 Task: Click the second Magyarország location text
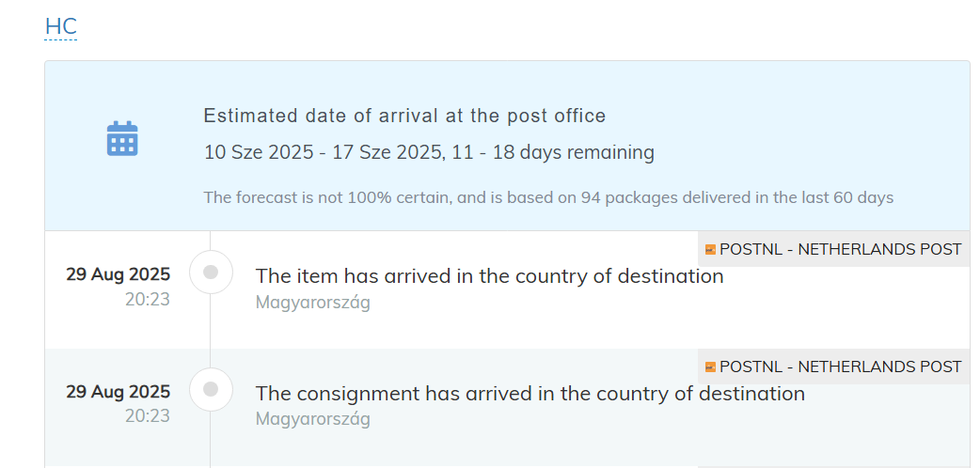312,419
